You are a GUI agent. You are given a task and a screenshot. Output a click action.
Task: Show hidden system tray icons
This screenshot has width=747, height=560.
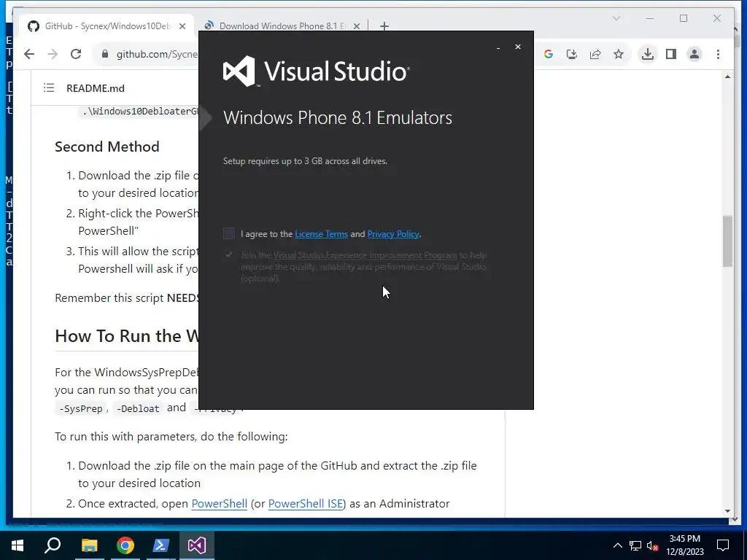(x=617, y=545)
